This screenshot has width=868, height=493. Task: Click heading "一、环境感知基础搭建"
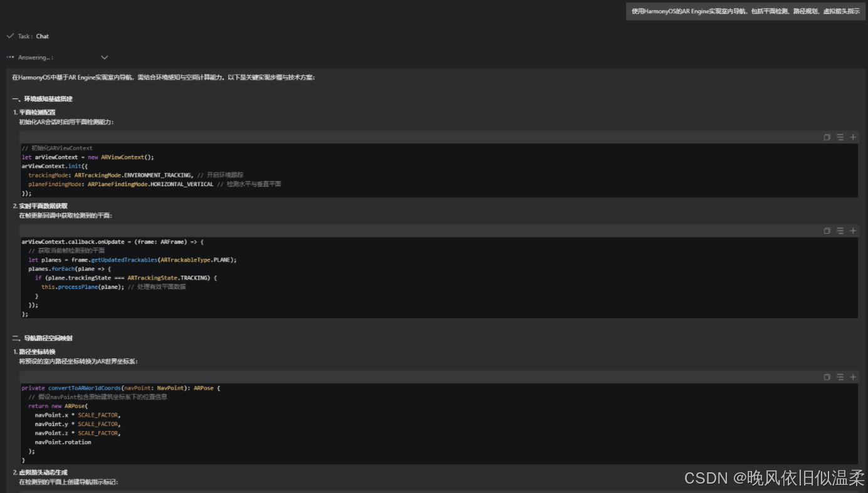coord(43,99)
